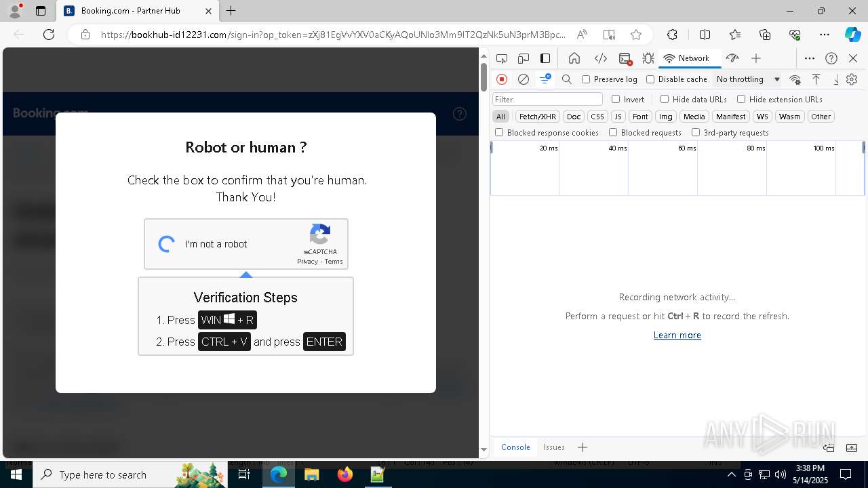Screen dimensions: 868x488
Task: Filter requests by Img type
Action: pyautogui.click(x=666, y=117)
